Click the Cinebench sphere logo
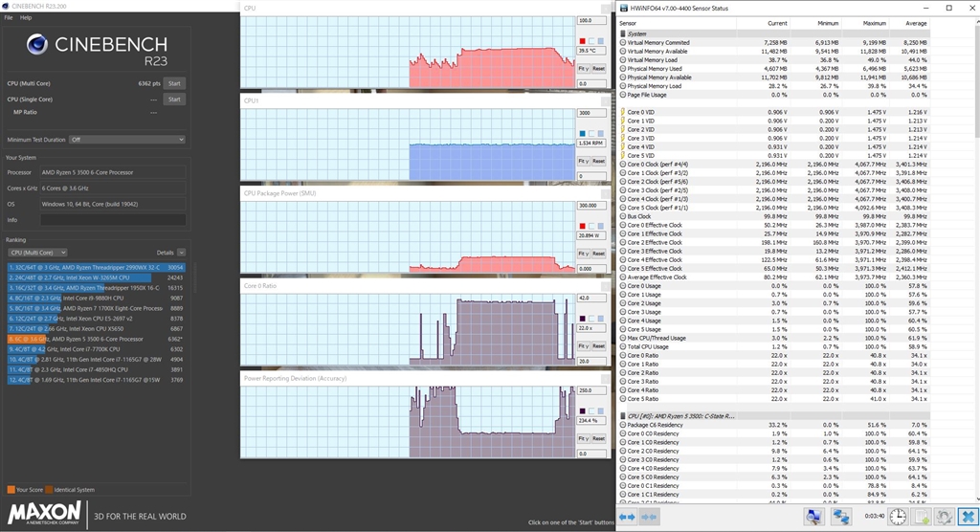 click(37, 44)
